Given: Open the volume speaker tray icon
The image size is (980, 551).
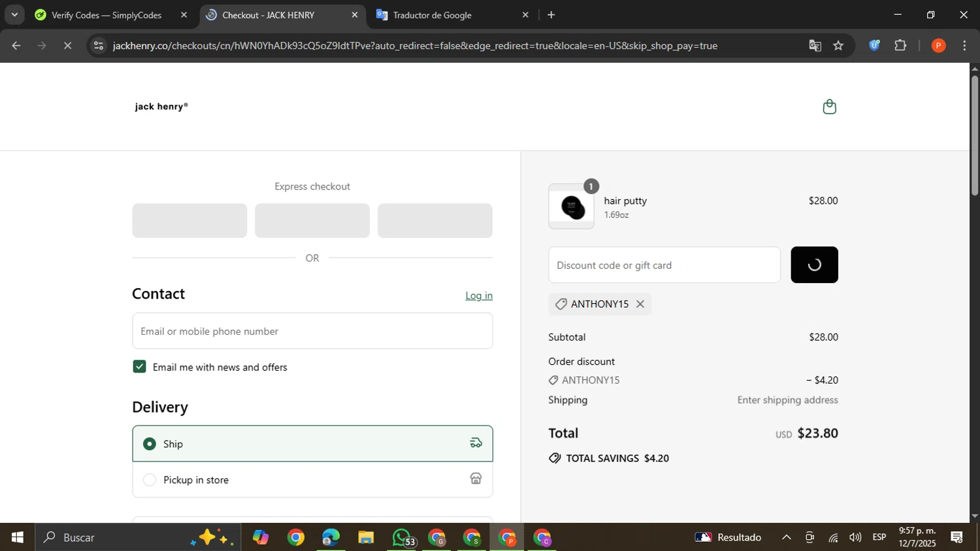Looking at the screenshot, I should [x=855, y=537].
